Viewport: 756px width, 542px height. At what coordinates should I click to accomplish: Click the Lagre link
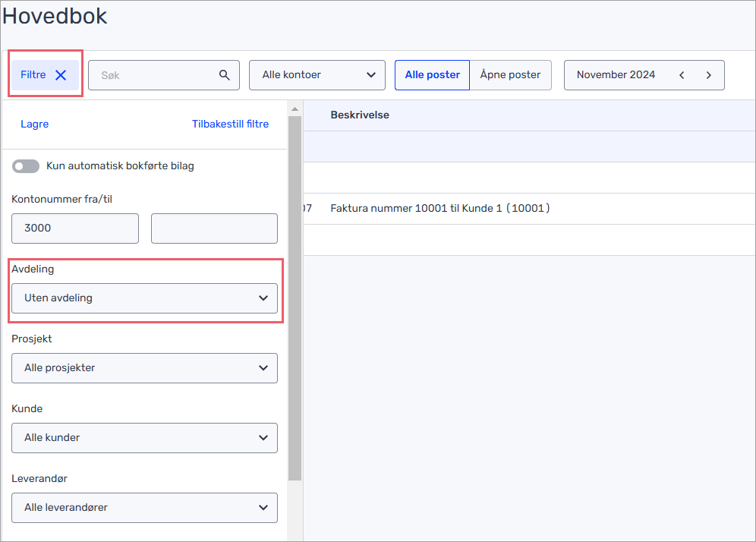point(35,124)
